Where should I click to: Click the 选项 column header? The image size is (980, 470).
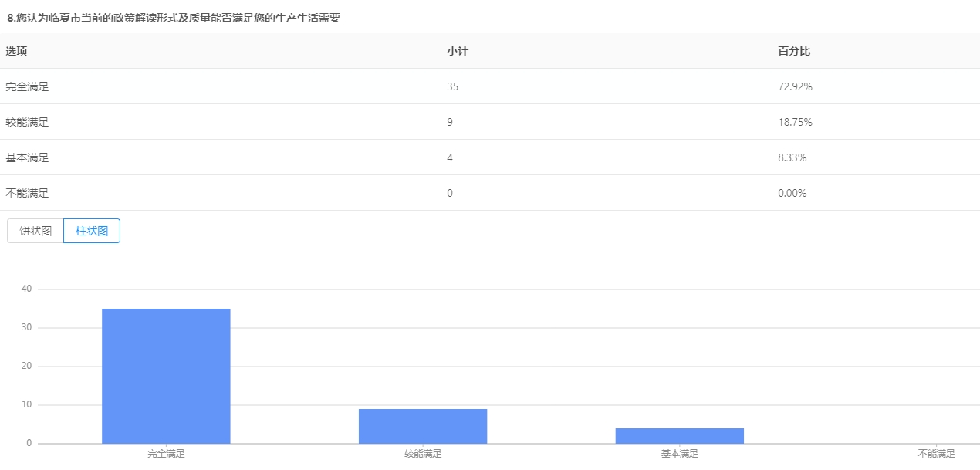pos(17,51)
